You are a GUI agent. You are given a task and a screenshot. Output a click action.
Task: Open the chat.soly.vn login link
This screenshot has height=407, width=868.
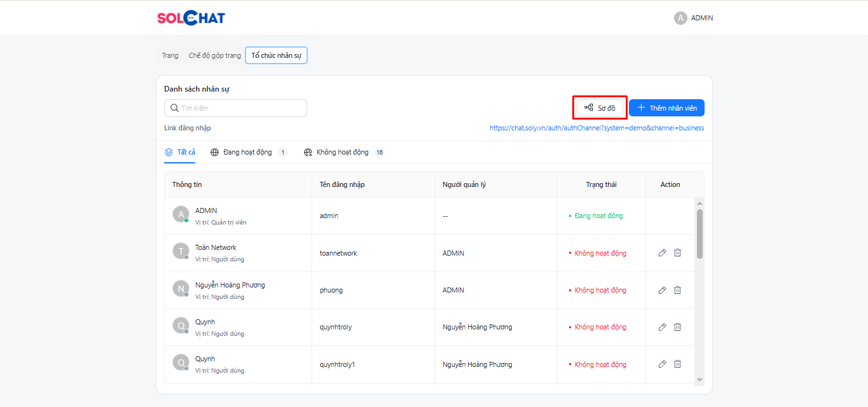(596, 128)
